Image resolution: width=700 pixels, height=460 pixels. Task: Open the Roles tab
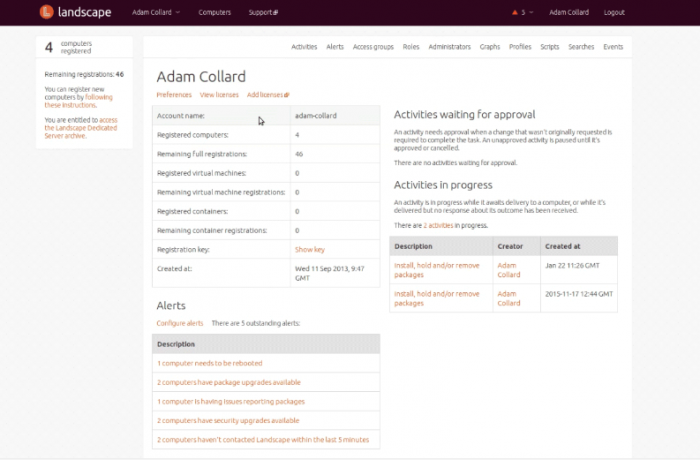point(411,47)
